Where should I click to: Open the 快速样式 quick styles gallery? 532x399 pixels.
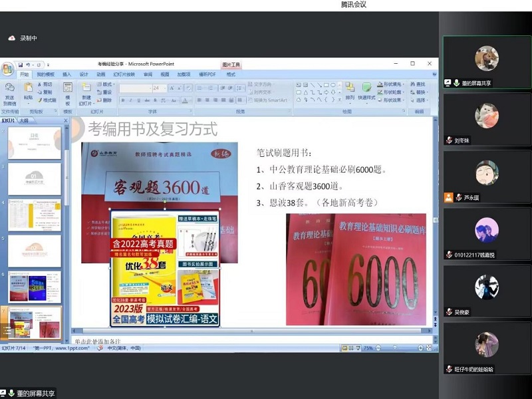pyautogui.click(x=366, y=92)
